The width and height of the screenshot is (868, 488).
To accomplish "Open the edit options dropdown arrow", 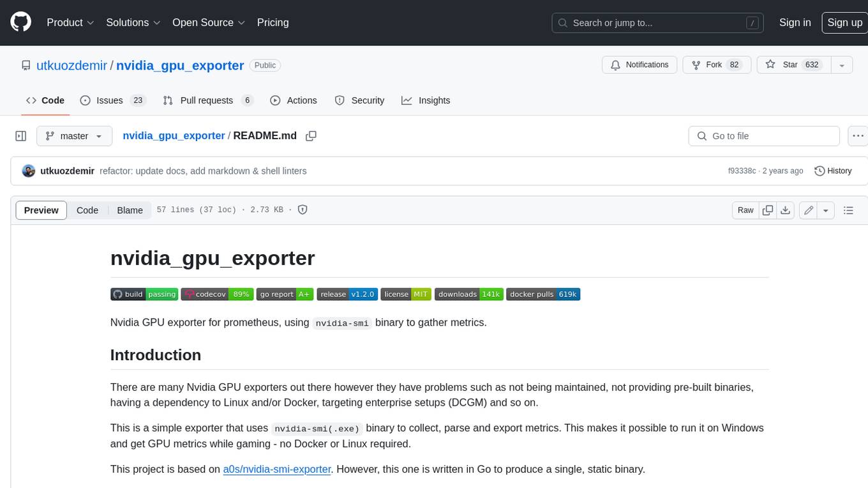I will coord(826,210).
